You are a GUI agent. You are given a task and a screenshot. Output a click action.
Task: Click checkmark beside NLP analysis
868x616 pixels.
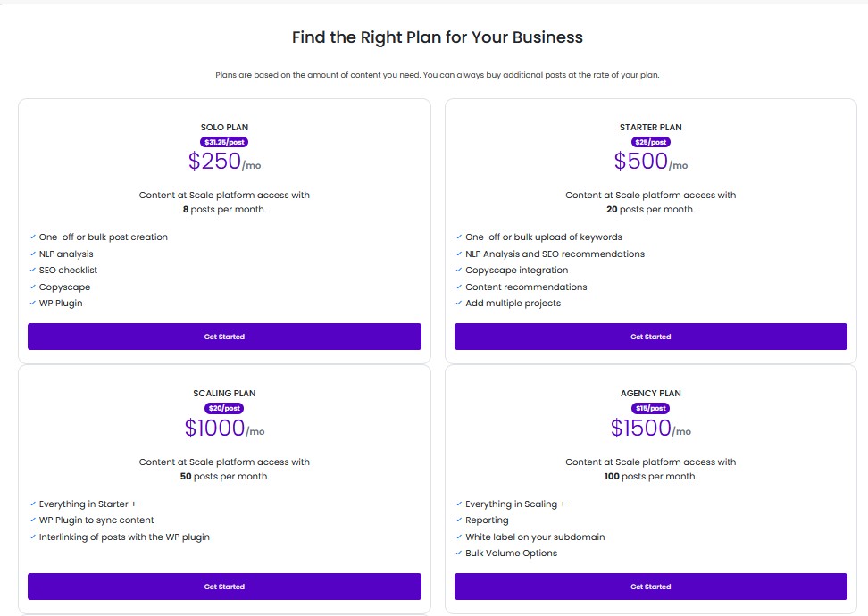tap(33, 254)
